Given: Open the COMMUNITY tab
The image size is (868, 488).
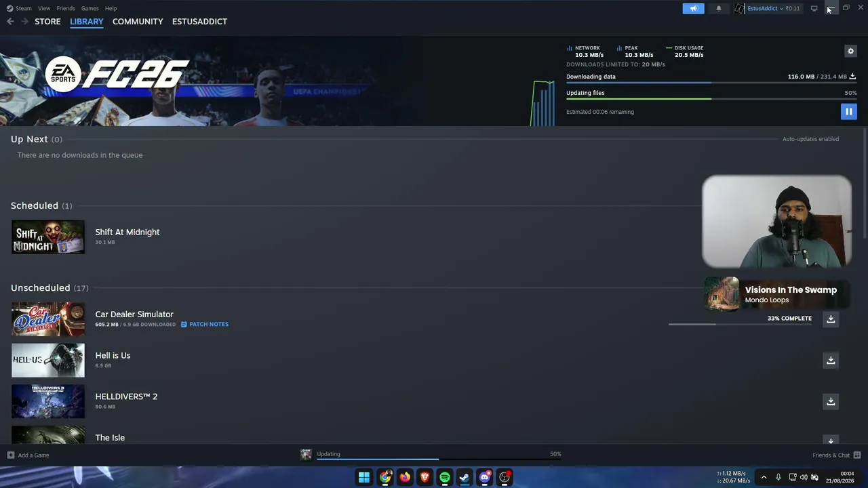Looking at the screenshot, I should click(x=138, y=22).
